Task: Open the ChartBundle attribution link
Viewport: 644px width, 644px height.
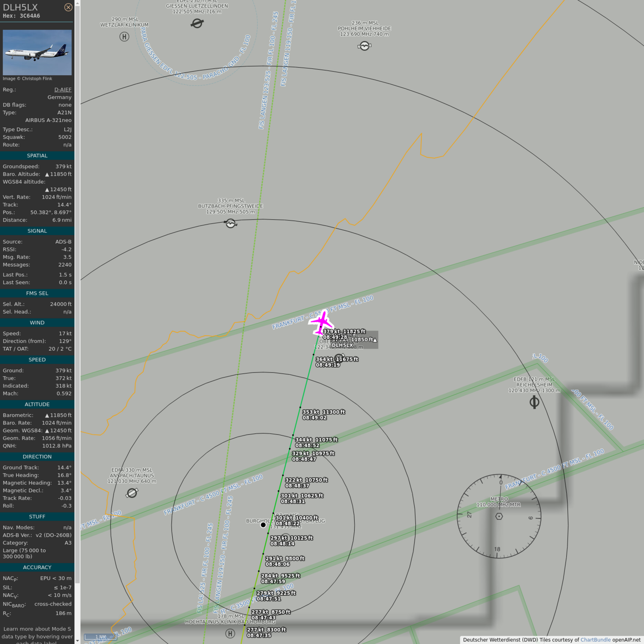Action: pyautogui.click(x=595, y=640)
